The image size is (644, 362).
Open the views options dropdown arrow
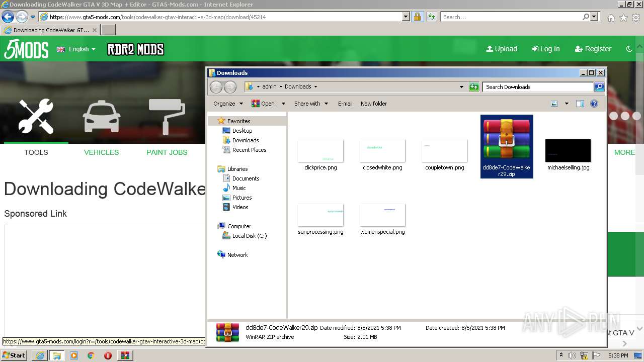(x=567, y=104)
